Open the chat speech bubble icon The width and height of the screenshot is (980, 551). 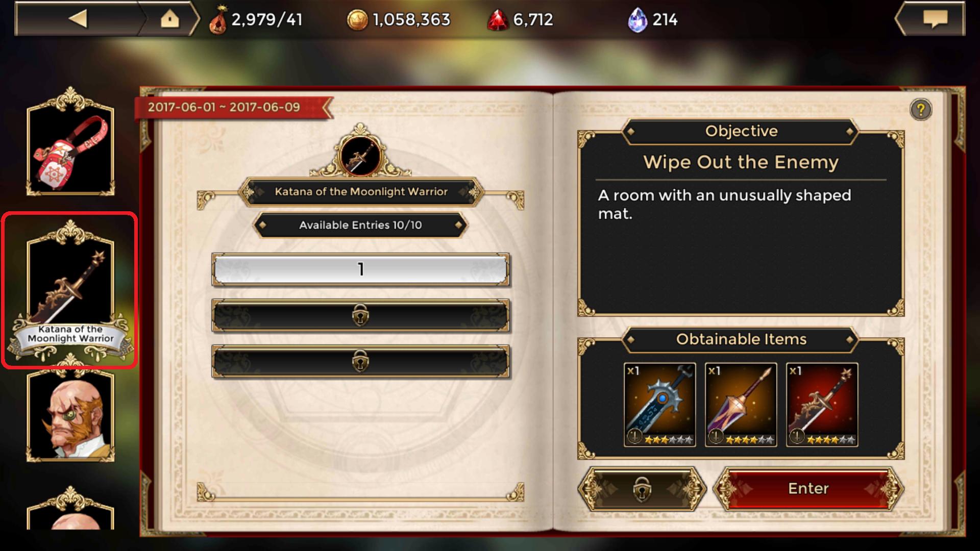pos(935,19)
